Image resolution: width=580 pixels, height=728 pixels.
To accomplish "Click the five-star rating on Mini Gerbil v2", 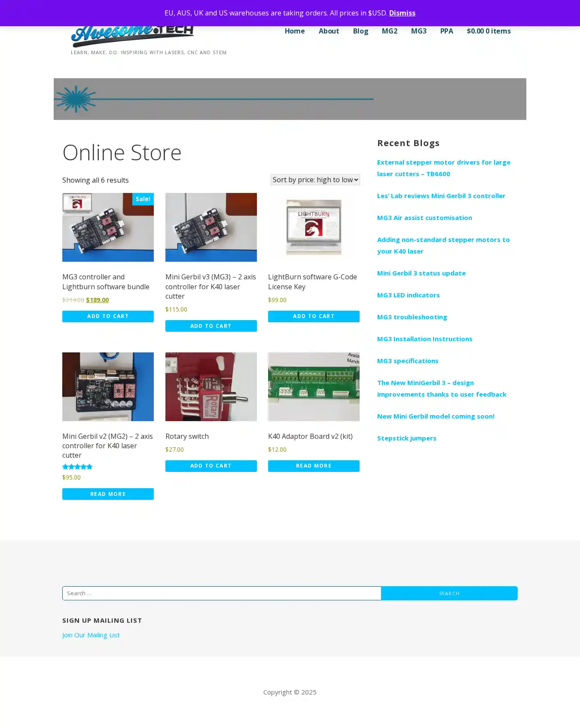I will (x=77, y=467).
